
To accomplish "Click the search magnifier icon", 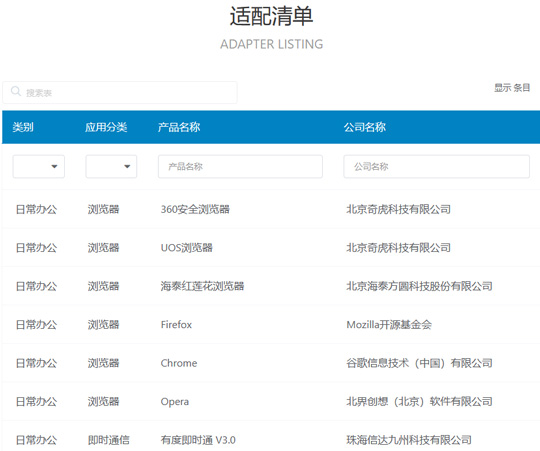I will [x=16, y=92].
